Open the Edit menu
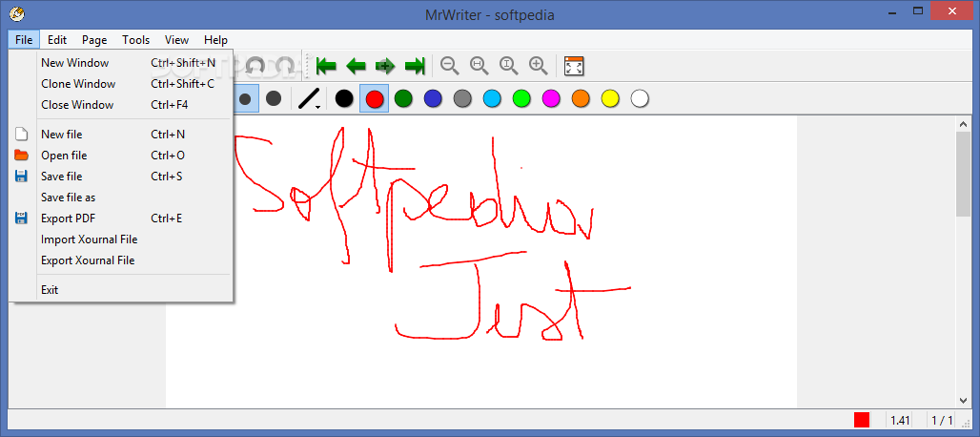 pos(57,39)
